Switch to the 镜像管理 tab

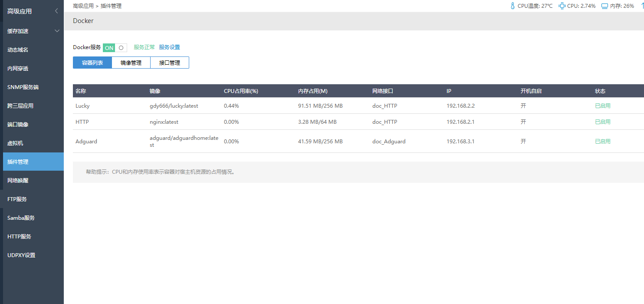(x=131, y=63)
